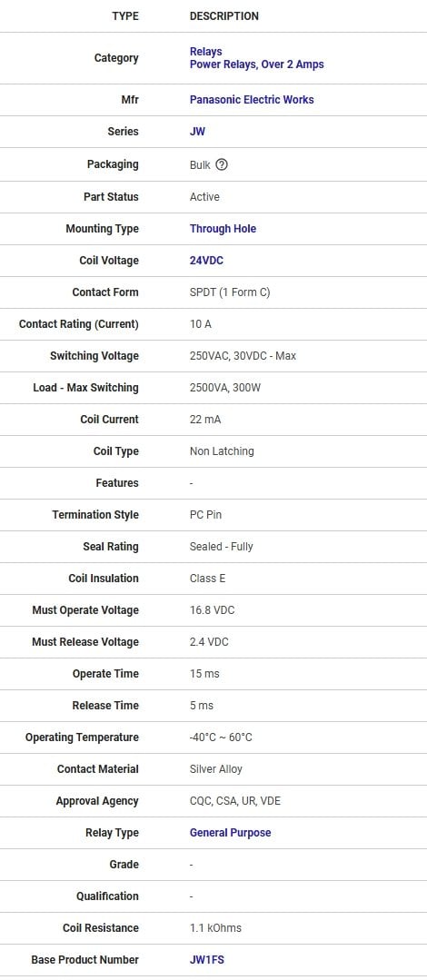The image size is (427, 980).
Task: Click the 2500VA, 300W load value
Action: pos(225,388)
